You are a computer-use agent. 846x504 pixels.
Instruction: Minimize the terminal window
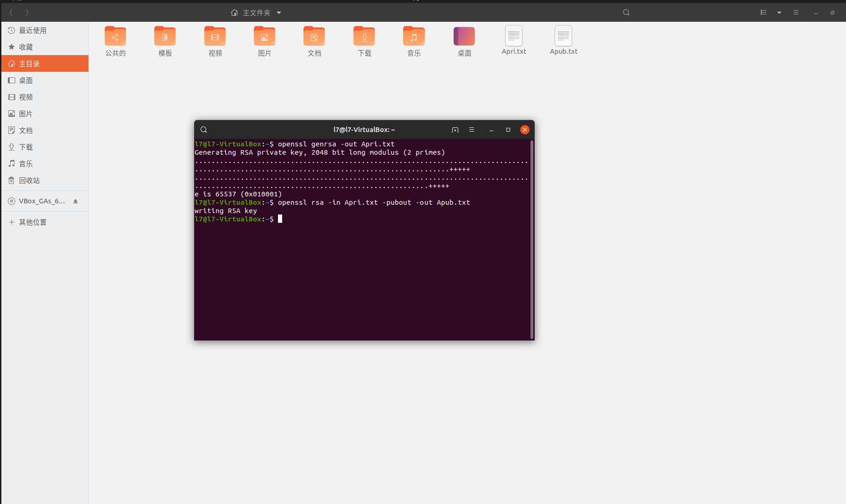pyautogui.click(x=492, y=130)
